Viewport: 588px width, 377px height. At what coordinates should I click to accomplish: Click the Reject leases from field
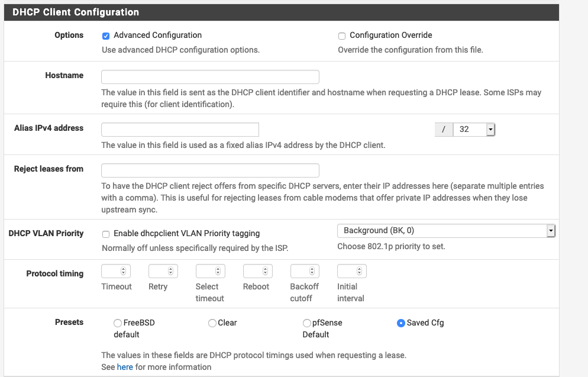pos(210,170)
